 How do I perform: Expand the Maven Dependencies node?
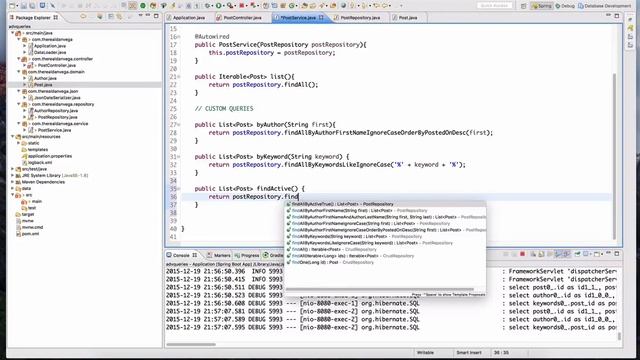13,182
